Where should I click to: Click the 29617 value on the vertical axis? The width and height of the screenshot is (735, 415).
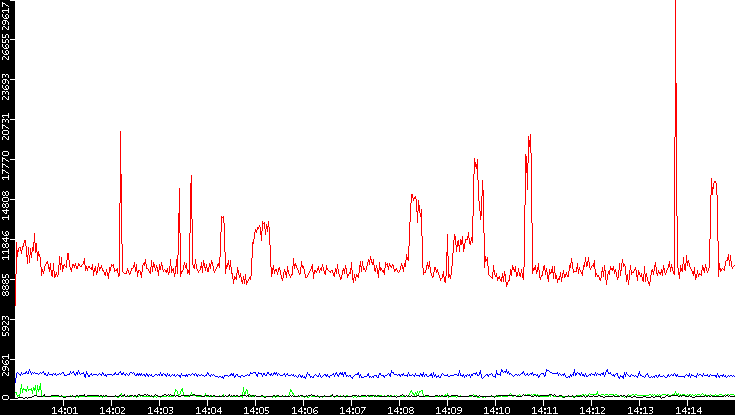pyautogui.click(x=6, y=14)
